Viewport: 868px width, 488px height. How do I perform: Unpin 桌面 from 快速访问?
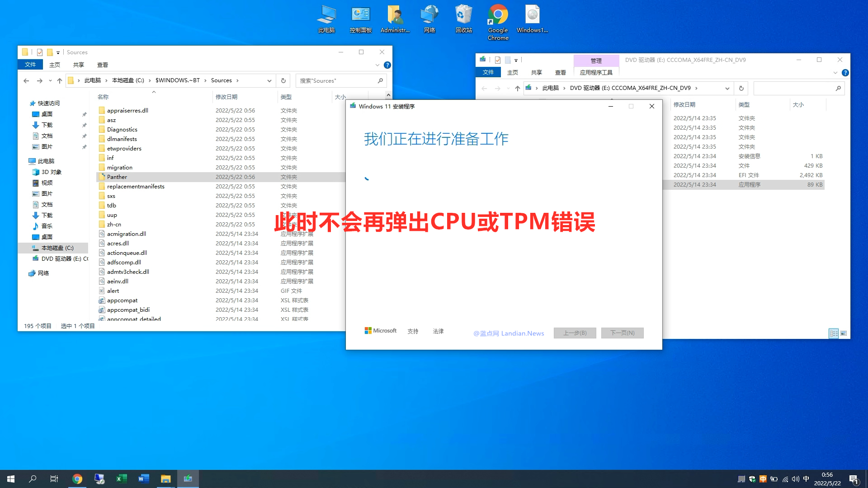[85, 114]
